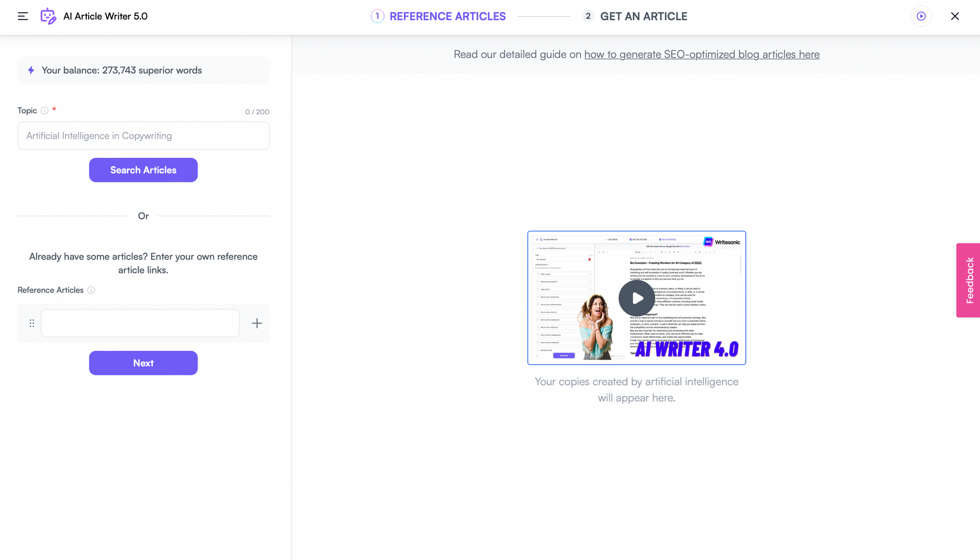This screenshot has height=560, width=980.
Task: Click the history/timer icon in header
Action: (x=921, y=16)
